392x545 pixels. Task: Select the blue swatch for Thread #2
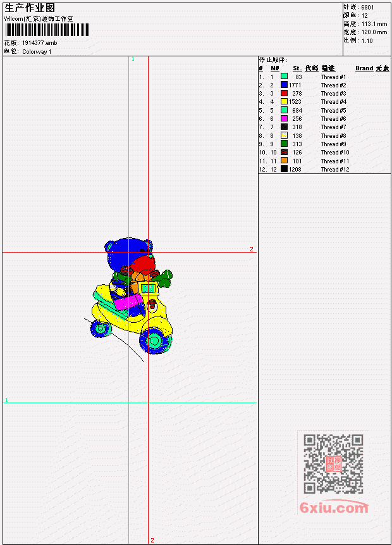click(284, 85)
